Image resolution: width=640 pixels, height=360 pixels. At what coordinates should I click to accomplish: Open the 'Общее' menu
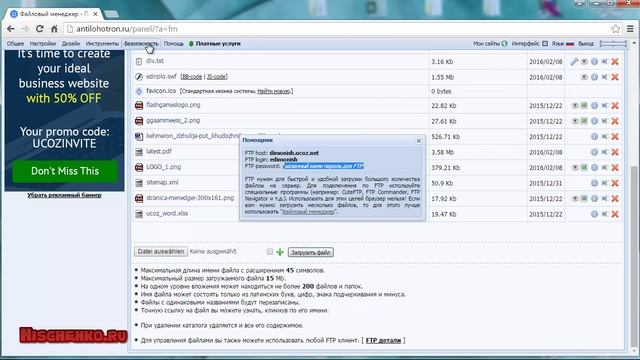click(15, 43)
